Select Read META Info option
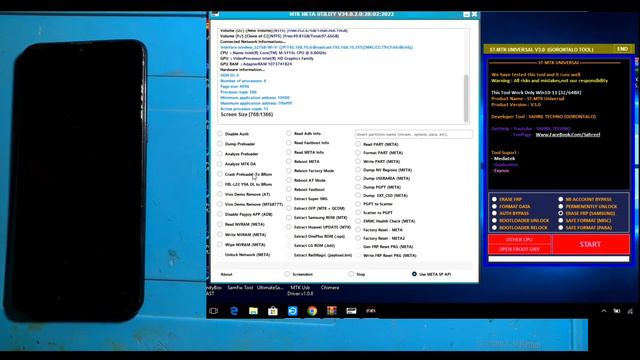The image size is (640, 360). pyautogui.click(x=305, y=152)
